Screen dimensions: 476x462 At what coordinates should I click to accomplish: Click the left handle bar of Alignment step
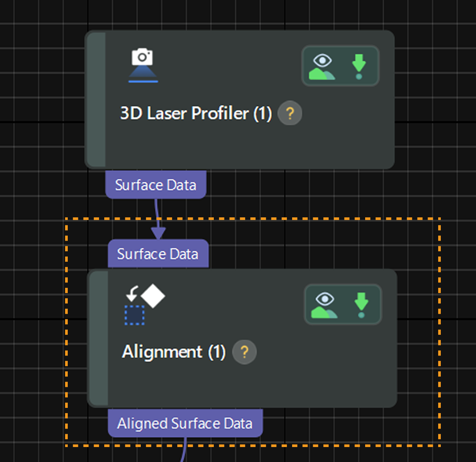99,338
